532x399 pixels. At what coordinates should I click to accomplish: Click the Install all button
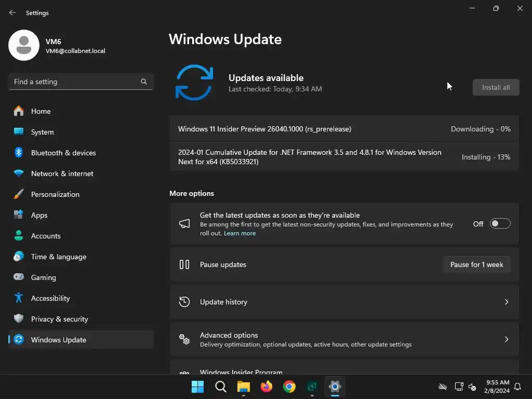pos(496,87)
